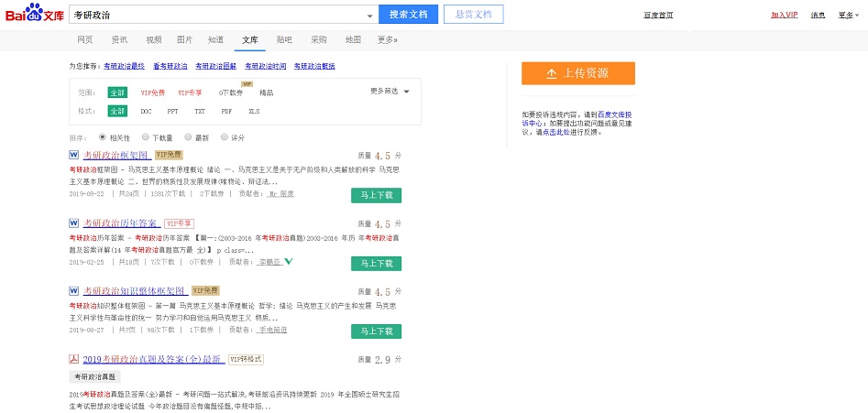Open recommended search 考研政治最终

pos(124,66)
